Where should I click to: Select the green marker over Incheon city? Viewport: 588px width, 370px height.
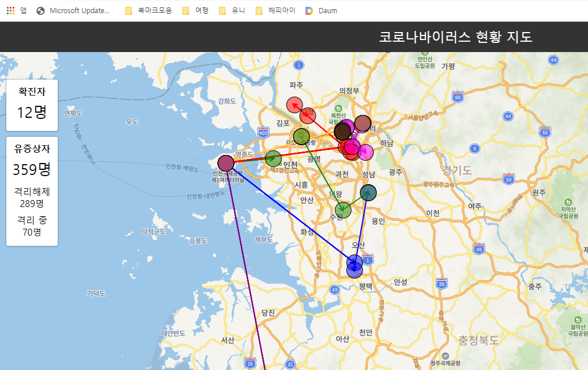point(273,159)
